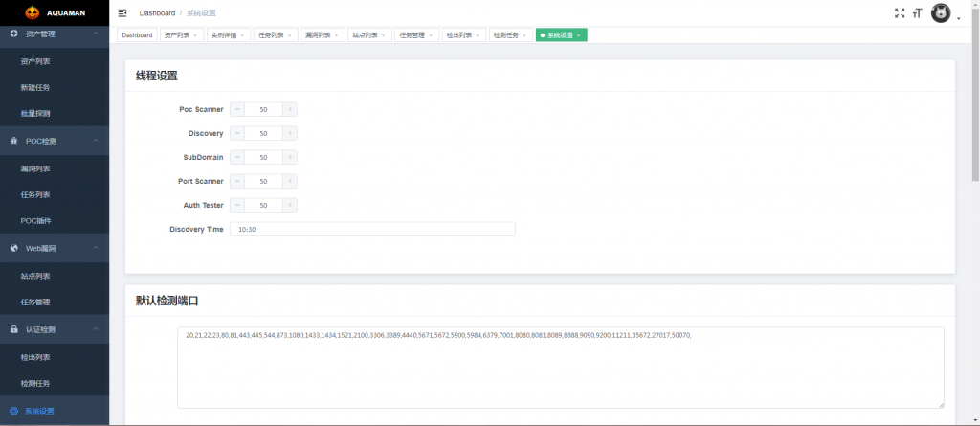The image size is (980, 426).
Task: Collapse the 认证检测 sidebar group
Action: click(x=96, y=329)
